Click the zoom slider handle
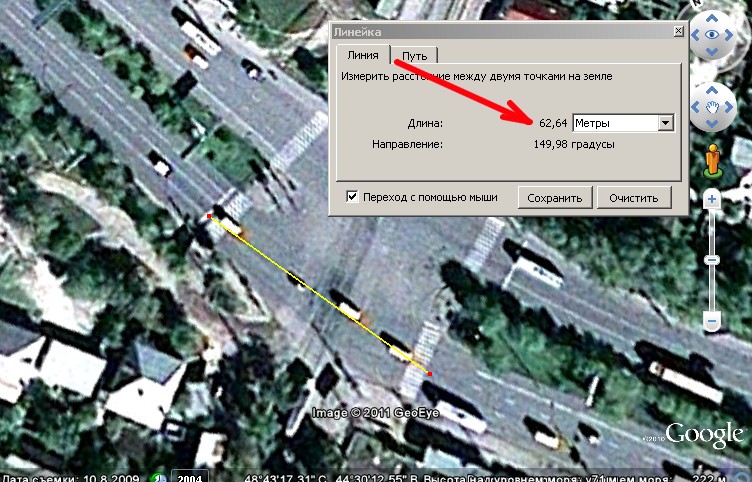This screenshot has width=752, height=482. coord(712,260)
